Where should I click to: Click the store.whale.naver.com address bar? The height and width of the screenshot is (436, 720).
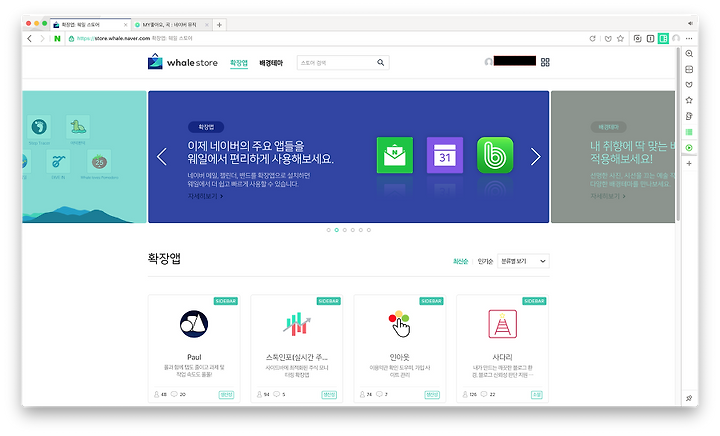[321, 39]
